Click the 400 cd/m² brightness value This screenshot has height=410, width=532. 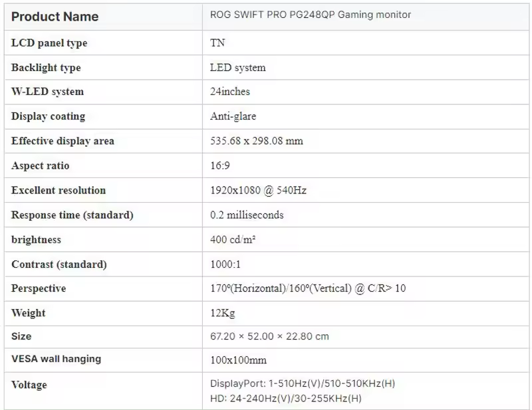233,240
